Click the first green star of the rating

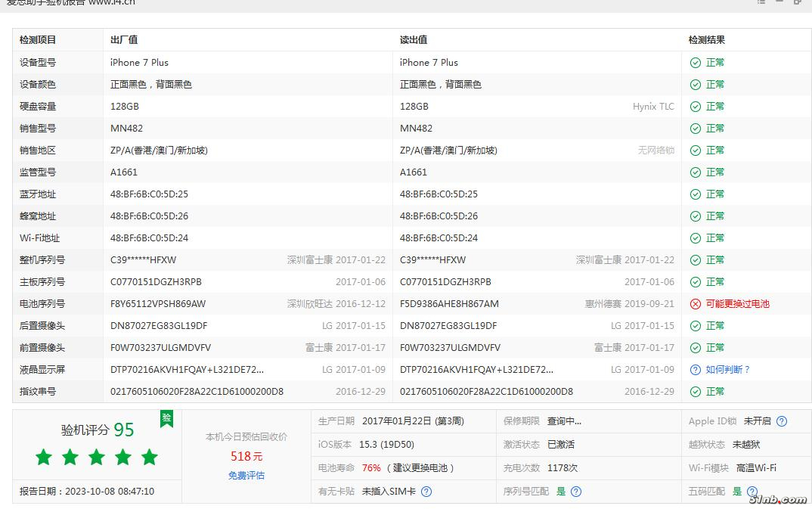tap(44, 458)
